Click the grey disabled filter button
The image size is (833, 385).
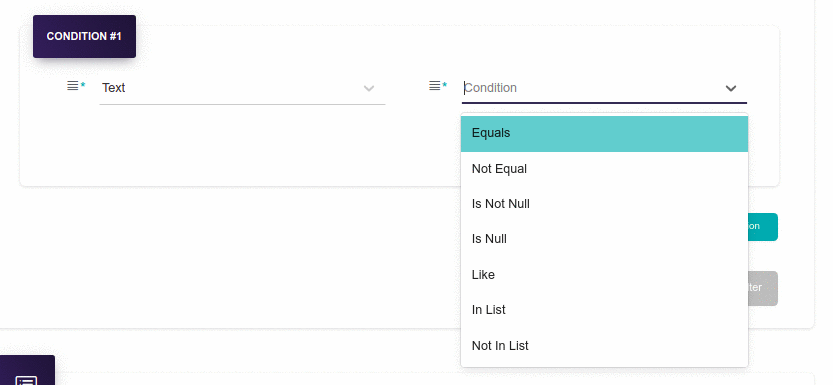point(763,288)
